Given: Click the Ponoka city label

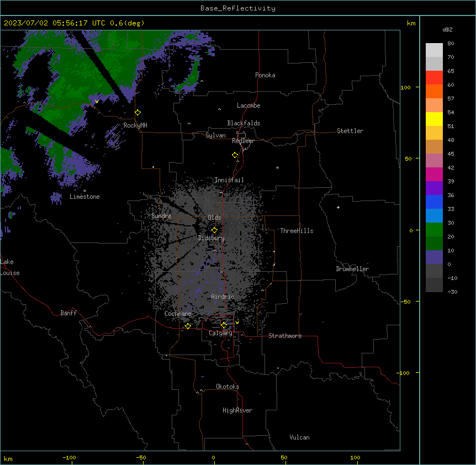Looking at the screenshot, I should pyautogui.click(x=265, y=75).
